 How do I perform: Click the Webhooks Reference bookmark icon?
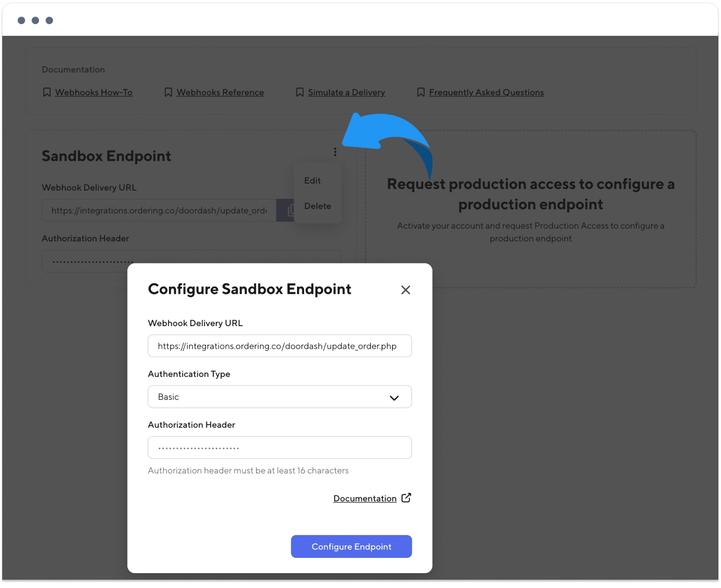168,92
